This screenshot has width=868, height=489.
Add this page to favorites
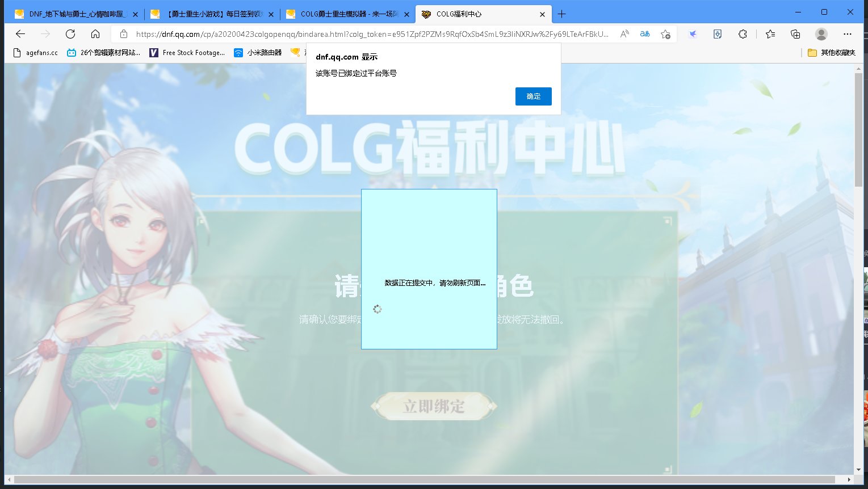(x=666, y=34)
